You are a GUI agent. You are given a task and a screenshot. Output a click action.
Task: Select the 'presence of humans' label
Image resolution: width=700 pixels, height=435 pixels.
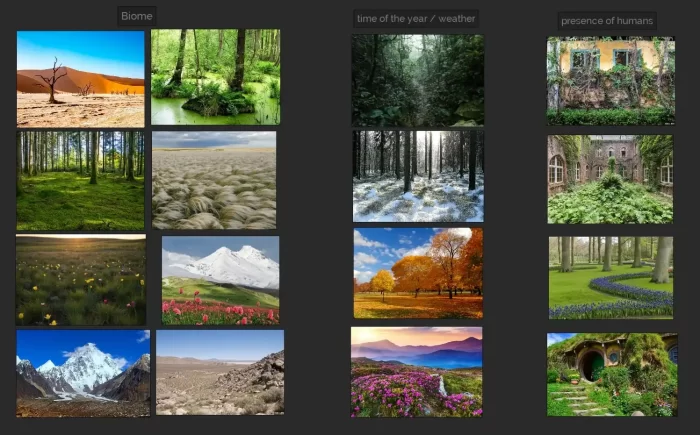(606, 20)
